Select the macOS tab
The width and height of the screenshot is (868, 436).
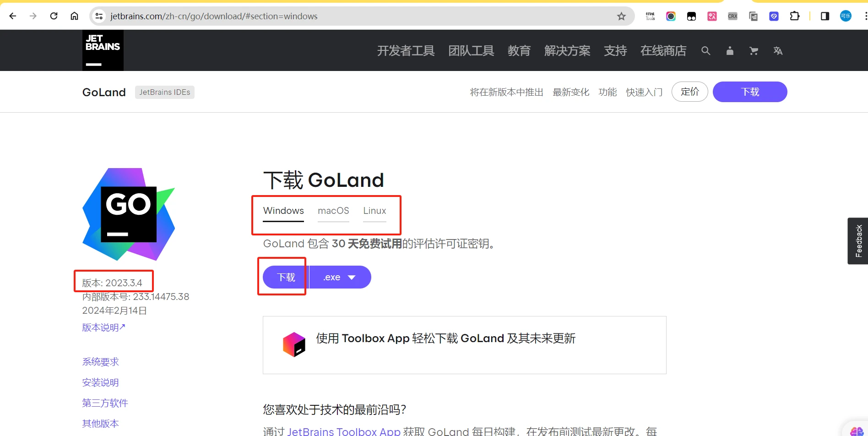click(x=333, y=211)
